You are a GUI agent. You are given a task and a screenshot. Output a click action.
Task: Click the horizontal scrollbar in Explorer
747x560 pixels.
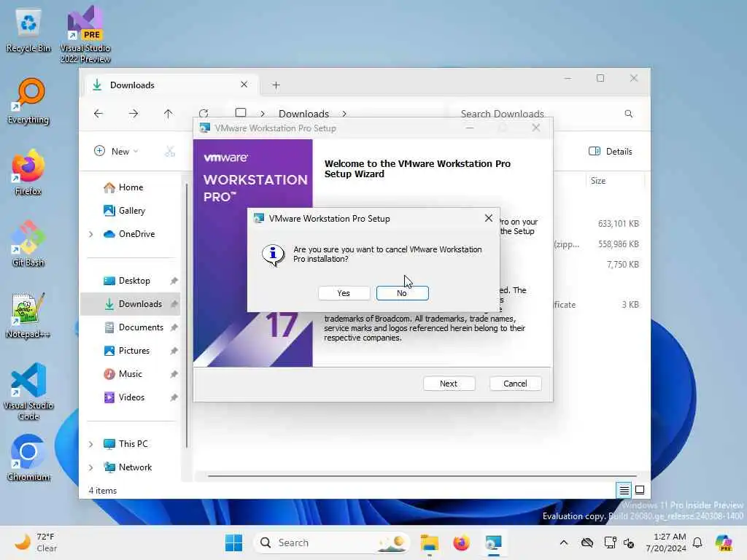click(422, 475)
